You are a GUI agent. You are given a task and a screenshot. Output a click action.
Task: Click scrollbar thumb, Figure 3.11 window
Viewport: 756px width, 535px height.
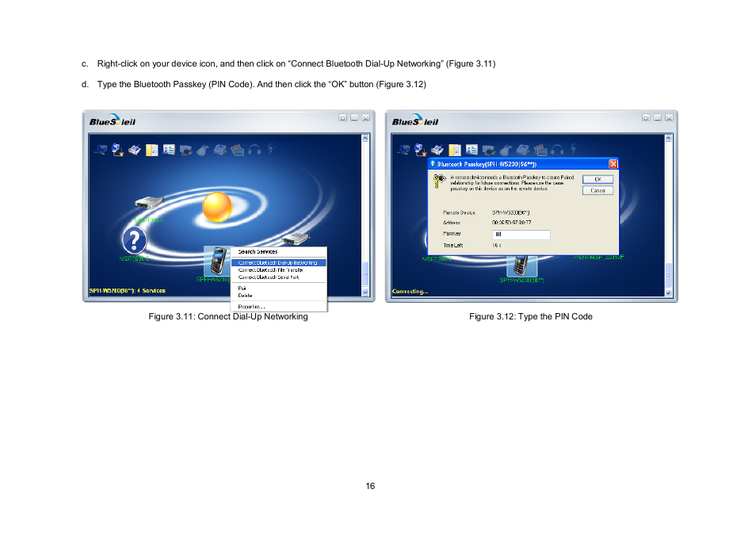(x=365, y=274)
